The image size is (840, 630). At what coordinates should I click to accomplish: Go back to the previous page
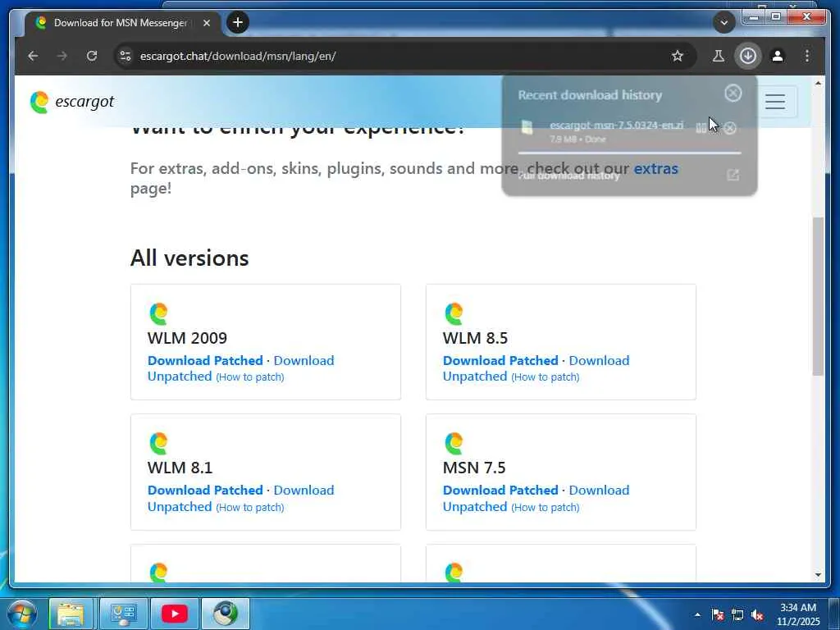click(x=33, y=56)
